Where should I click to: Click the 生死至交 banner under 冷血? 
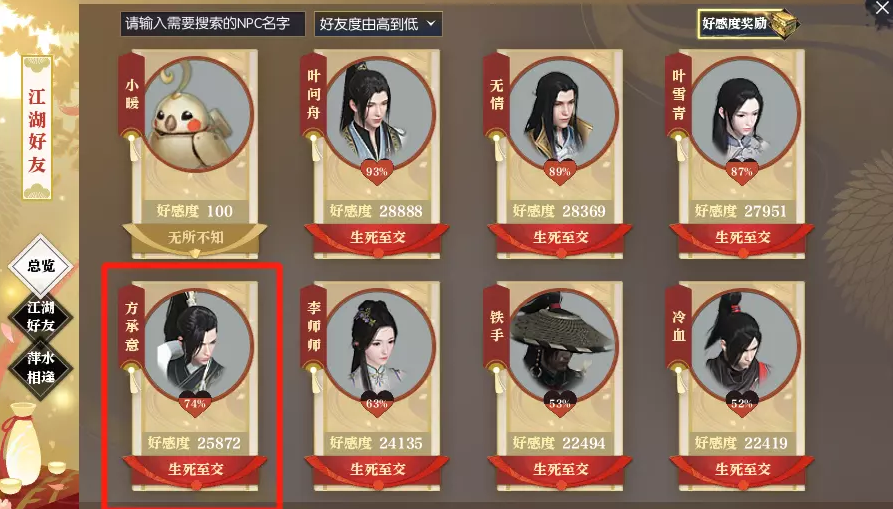point(742,470)
